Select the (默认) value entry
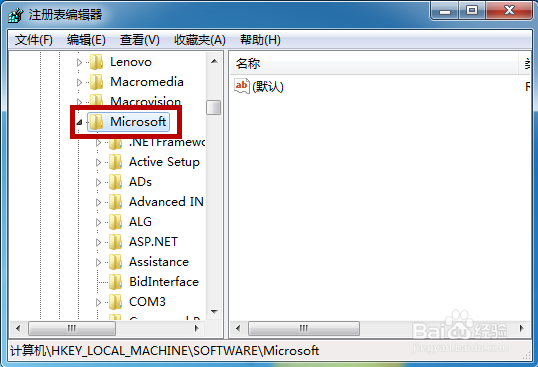538x367 pixels. pyautogui.click(x=268, y=86)
